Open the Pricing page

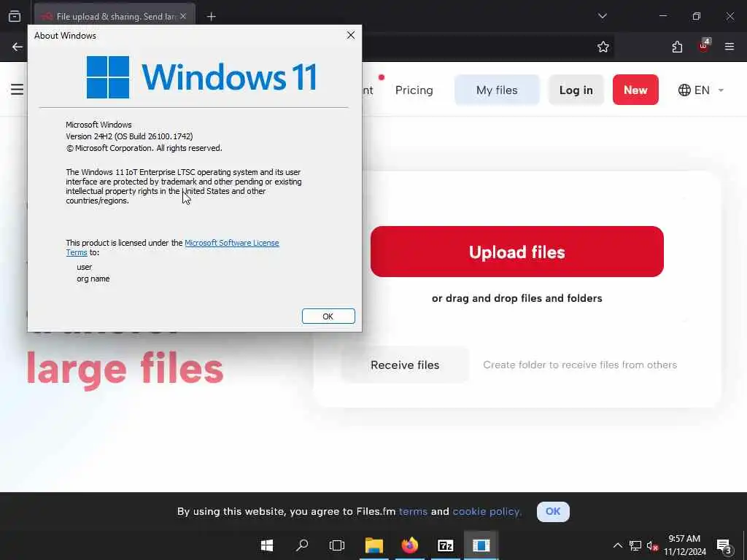tap(414, 90)
